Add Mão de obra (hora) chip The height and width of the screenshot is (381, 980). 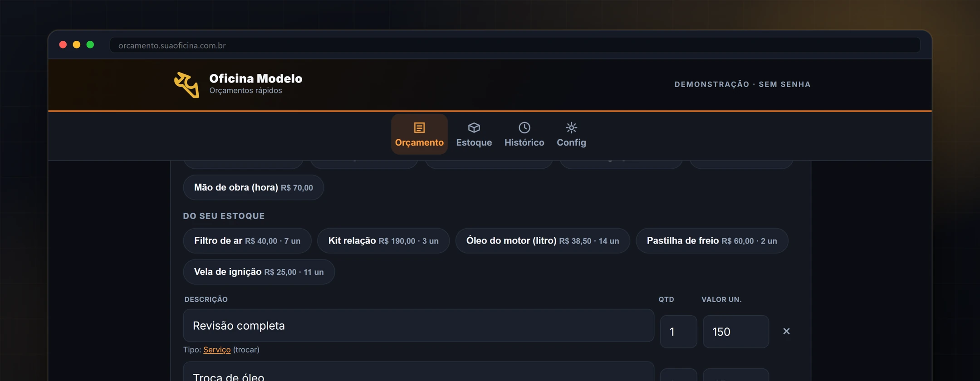pyautogui.click(x=253, y=187)
